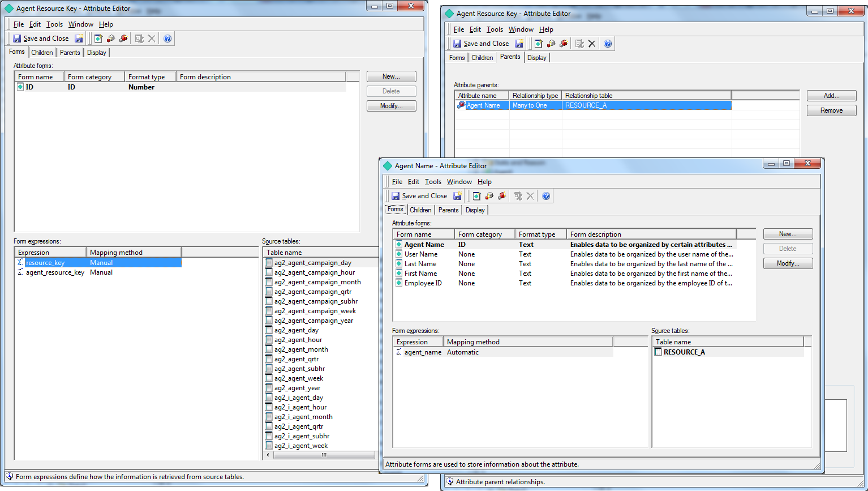The height and width of the screenshot is (491, 868).
Task: Select the ag2_agent_campaign_hour source table
Action: point(314,272)
